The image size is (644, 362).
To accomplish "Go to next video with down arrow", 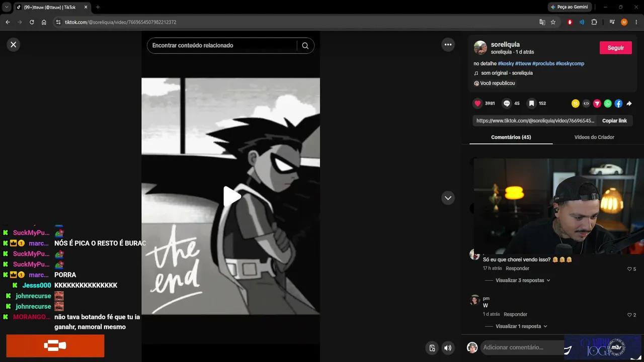I will coord(448,198).
